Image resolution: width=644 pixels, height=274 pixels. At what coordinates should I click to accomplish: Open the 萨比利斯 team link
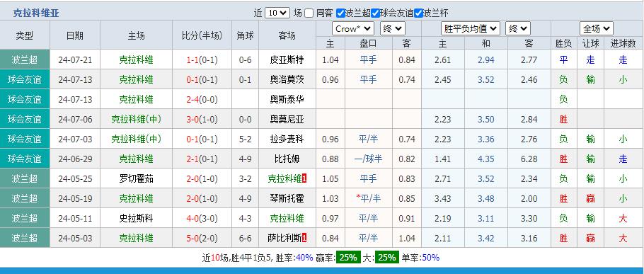click(x=284, y=238)
